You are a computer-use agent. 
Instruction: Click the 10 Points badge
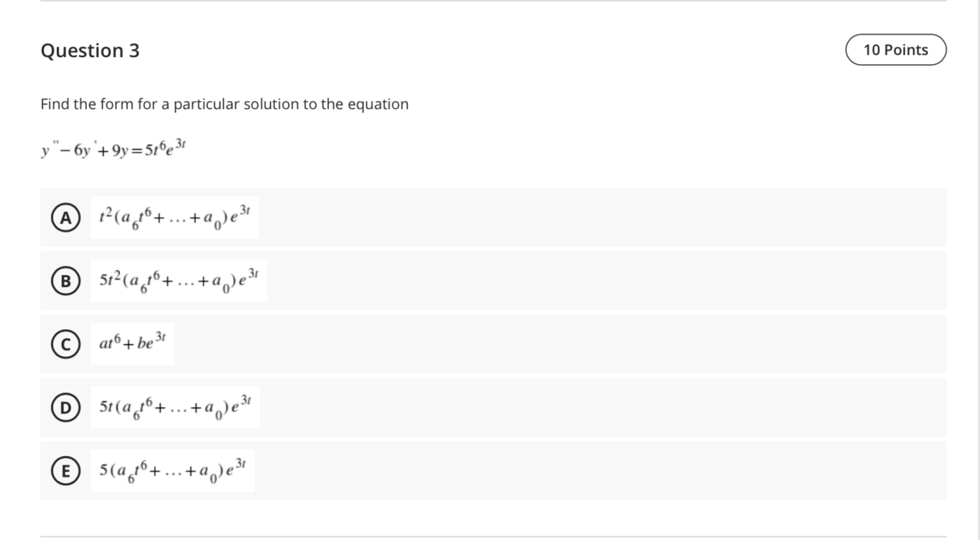click(x=896, y=49)
